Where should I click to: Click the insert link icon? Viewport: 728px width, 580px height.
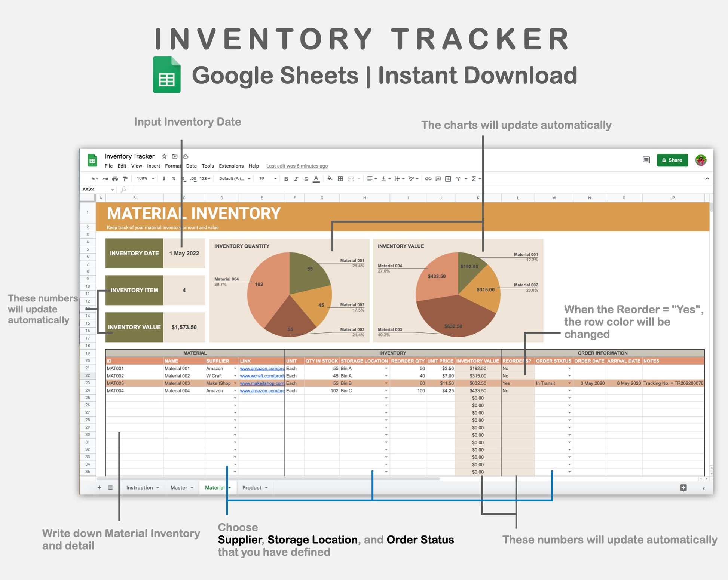428,179
